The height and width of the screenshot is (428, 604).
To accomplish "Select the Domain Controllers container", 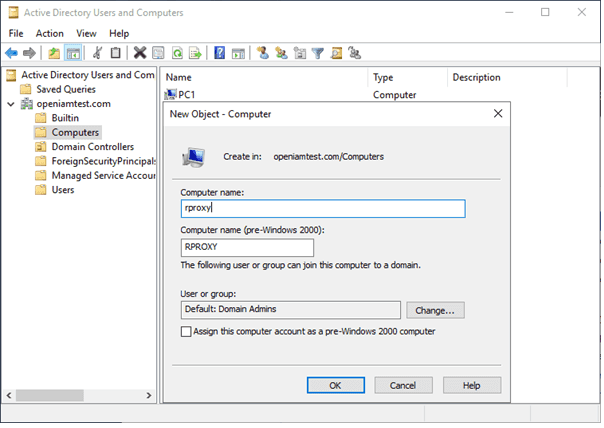I will [92, 147].
